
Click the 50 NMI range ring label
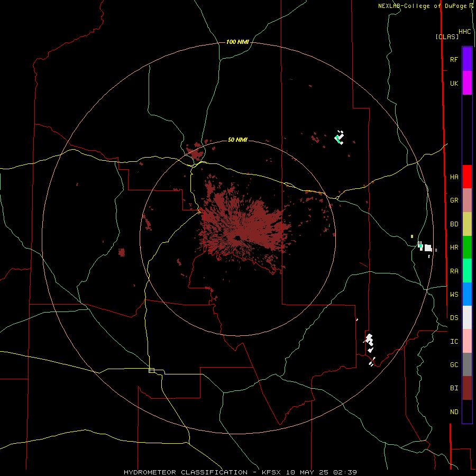(x=237, y=140)
